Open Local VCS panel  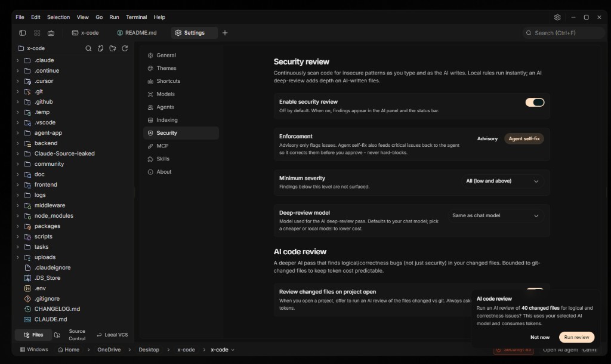tap(112, 335)
